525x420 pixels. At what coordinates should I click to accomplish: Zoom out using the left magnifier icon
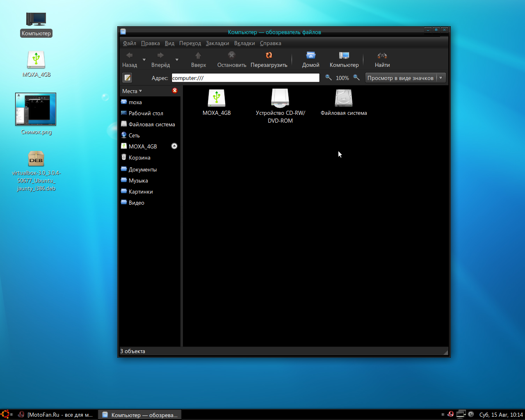pyautogui.click(x=328, y=78)
